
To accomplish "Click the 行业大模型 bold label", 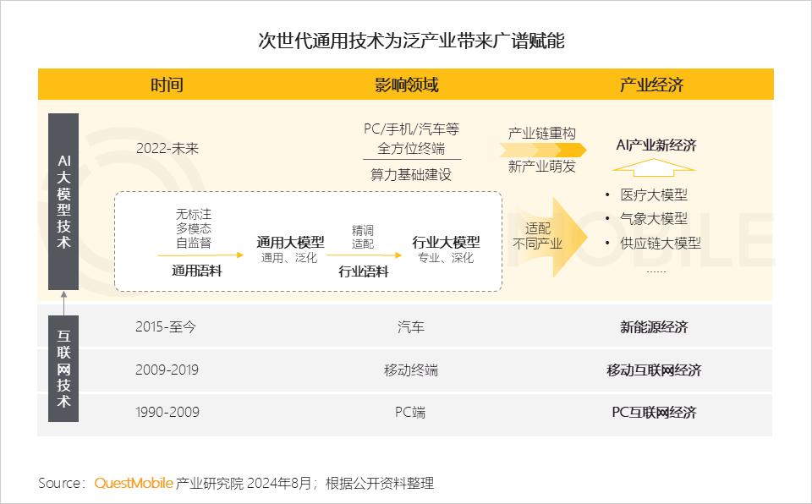I will [x=446, y=242].
